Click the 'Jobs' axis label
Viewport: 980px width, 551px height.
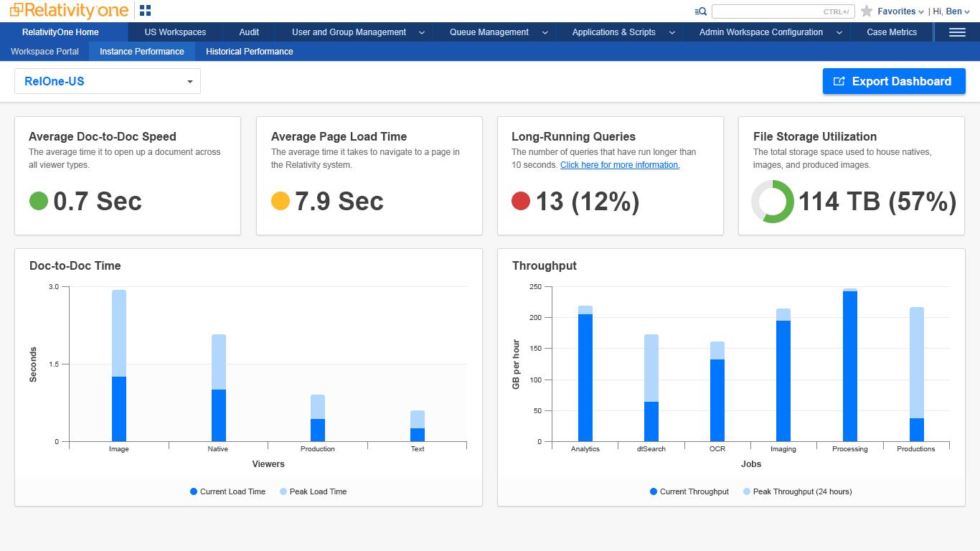pos(751,464)
